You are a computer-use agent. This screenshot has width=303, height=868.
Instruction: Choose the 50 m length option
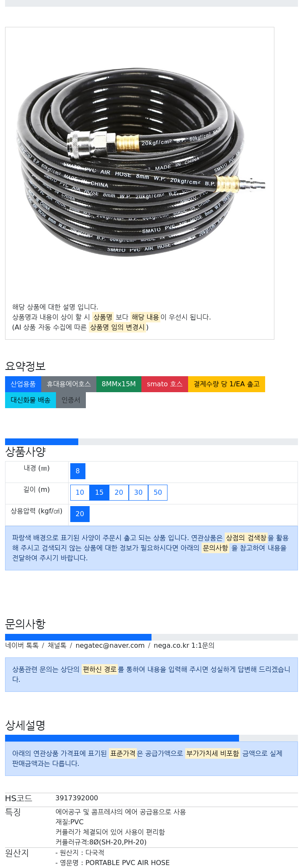coord(158,493)
